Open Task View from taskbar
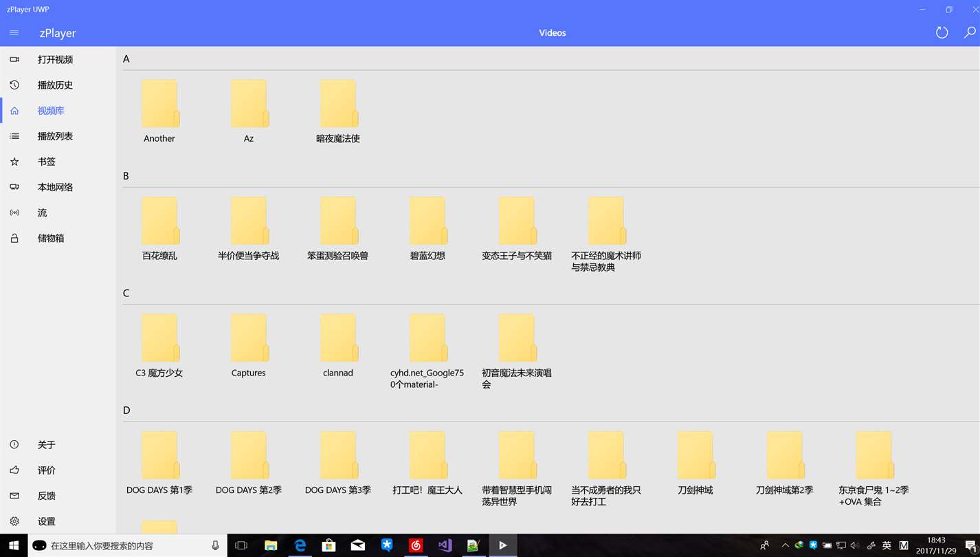The height and width of the screenshot is (557, 980). click(x=241, y=545)
